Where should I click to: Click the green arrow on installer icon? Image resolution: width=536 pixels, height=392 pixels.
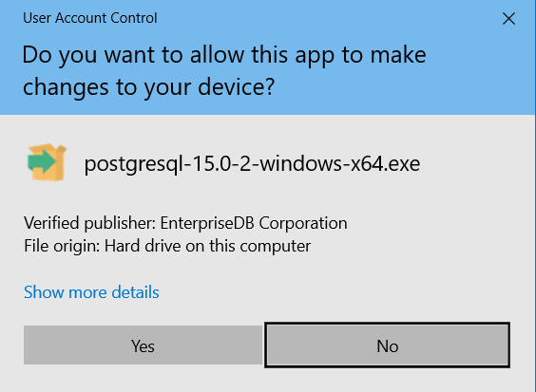pyautogui.click(x=42, y=160)
